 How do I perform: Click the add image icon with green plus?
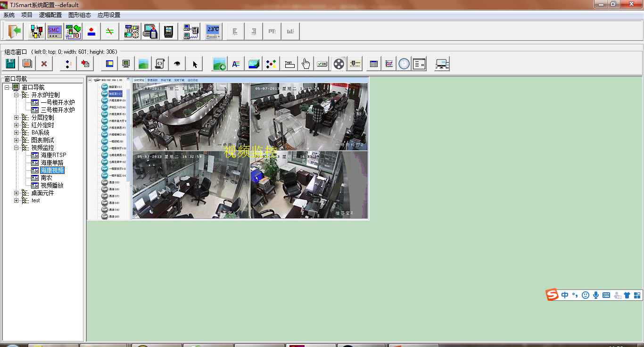point(219,64)
